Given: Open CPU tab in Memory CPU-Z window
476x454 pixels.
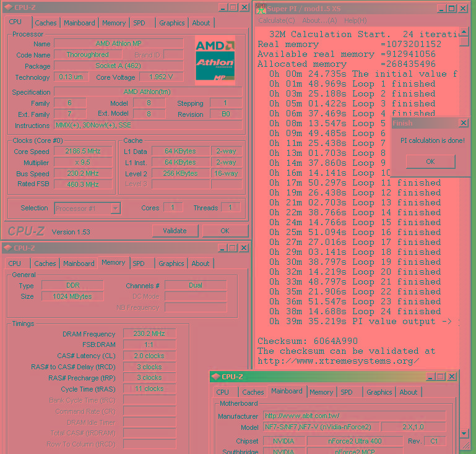Looking at the screenshot, I should tap(15, 263).
